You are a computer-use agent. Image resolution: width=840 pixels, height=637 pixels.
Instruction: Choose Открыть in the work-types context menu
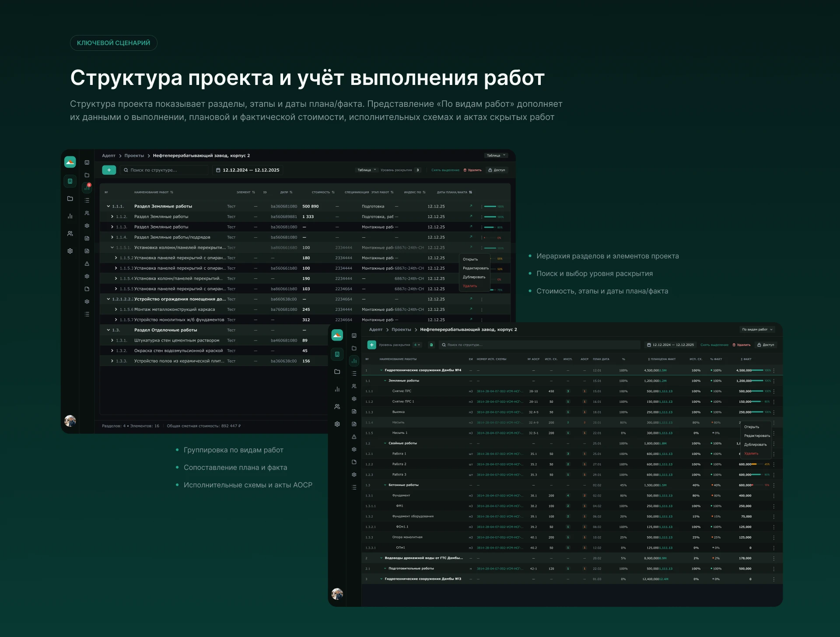coord(752,427)
